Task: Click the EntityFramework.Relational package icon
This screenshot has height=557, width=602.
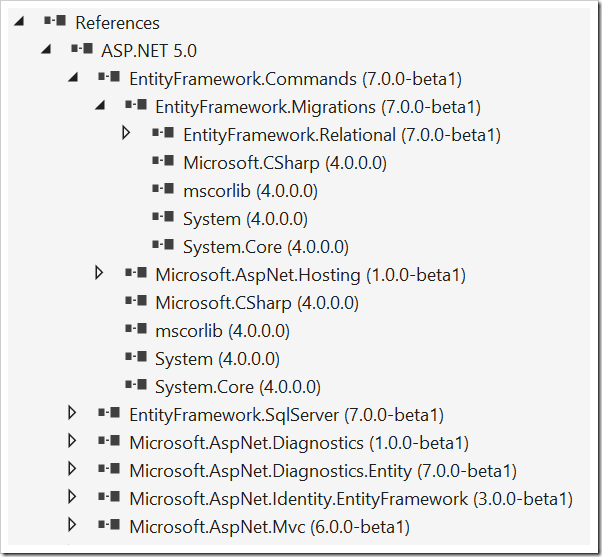Action: [163, 132]
